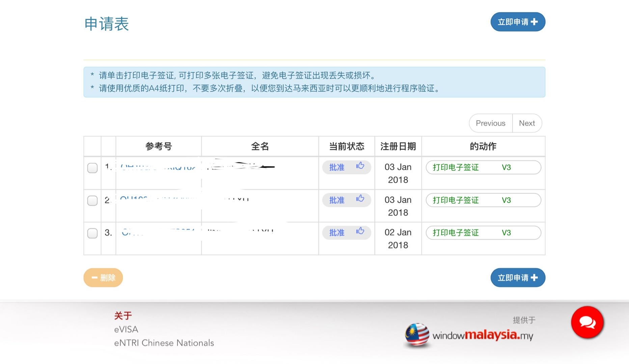The image size is (629, 364).
Task: Tick the checkbox for application 1
Action: coord(92,168)
